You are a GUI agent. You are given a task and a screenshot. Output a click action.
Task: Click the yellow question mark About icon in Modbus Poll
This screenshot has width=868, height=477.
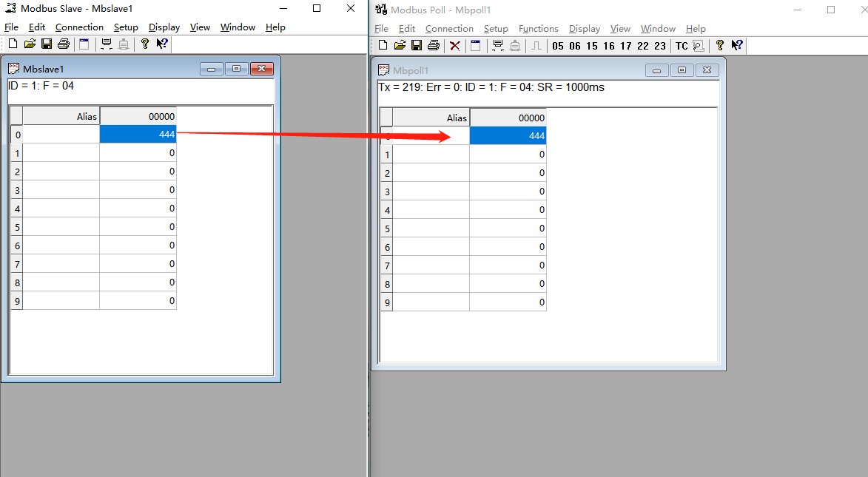click(719, 46)
